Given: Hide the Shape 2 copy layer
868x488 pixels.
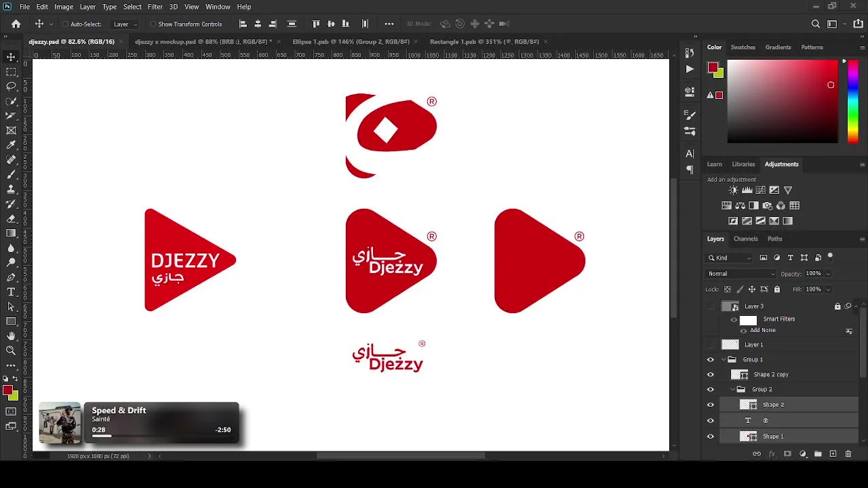Looking at the screenshot, I should pyautogui.click(x=711, y=375).
